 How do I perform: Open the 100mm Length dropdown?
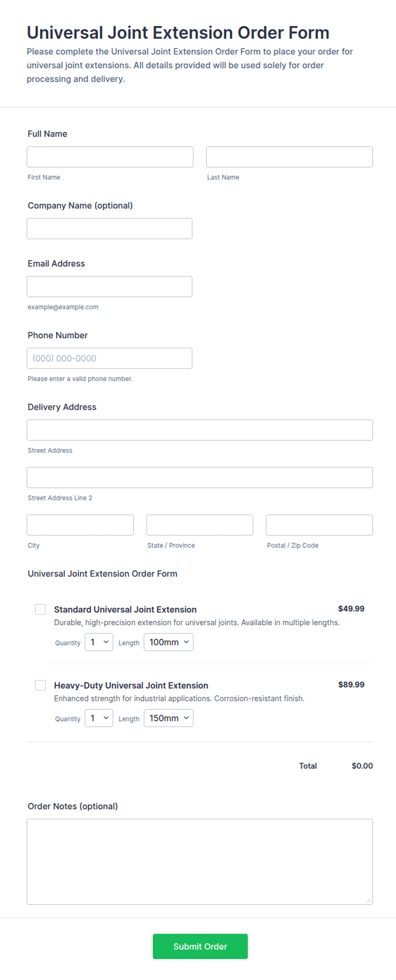pyautogui.click(x=169, y=642)
